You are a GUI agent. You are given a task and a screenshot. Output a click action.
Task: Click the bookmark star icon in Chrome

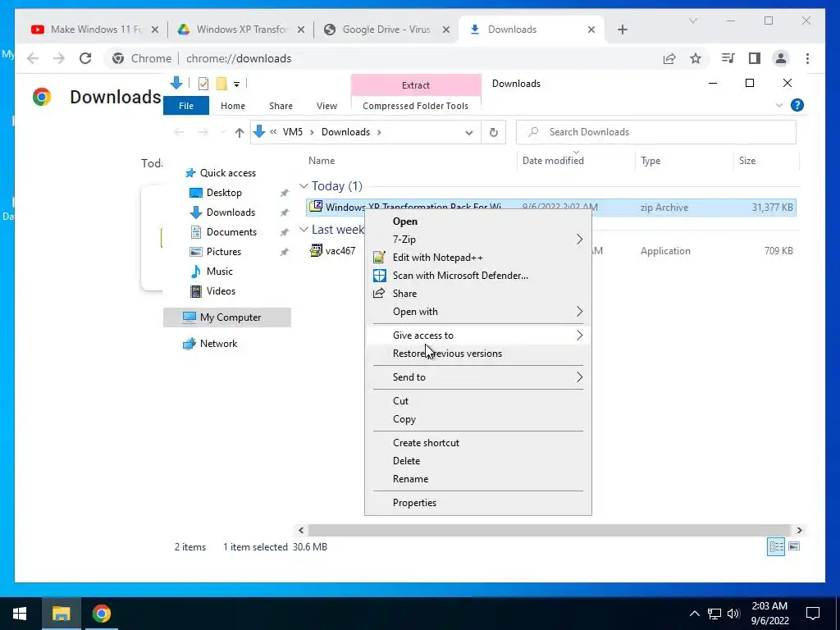pyautogui.click(x=696, y=58)
